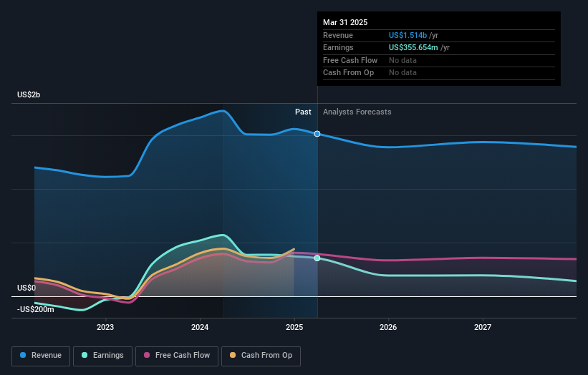
Task: Click 'No data' in Cash From Op tooltip row
Action: tap(403, 73)
